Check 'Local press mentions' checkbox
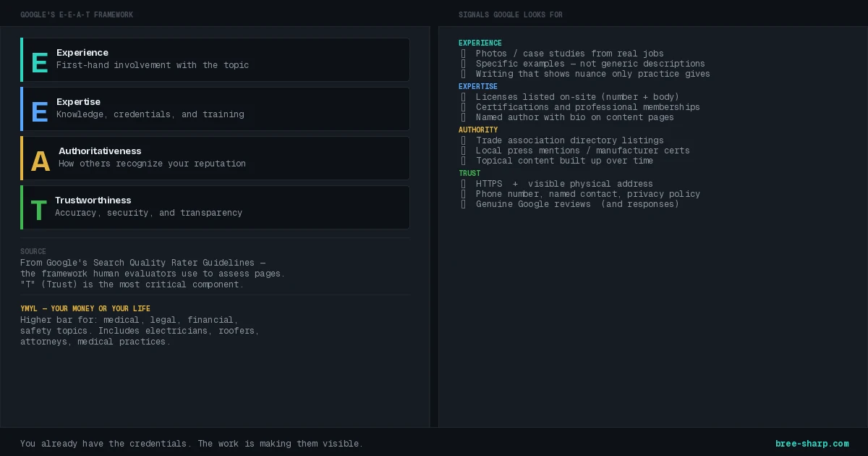The height and width of the screenshot is (456, 868). 464,151
